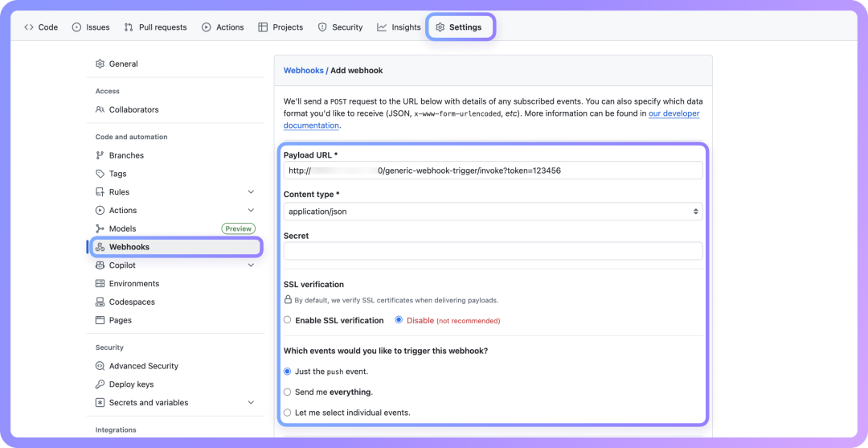The height and width of the screenshot is (448, 868).
Task: Click the Collaborators people icon
Action: coord(100,109)
